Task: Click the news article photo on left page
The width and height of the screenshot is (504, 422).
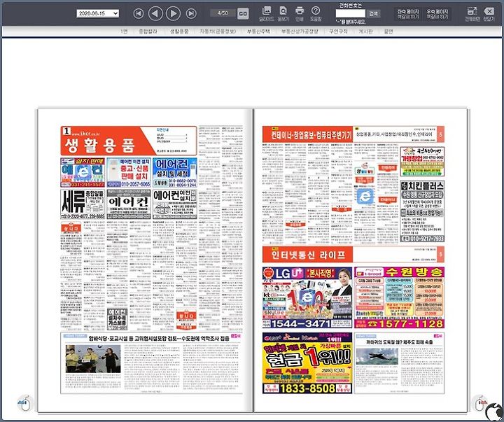Action: click(x=93, y=359)
